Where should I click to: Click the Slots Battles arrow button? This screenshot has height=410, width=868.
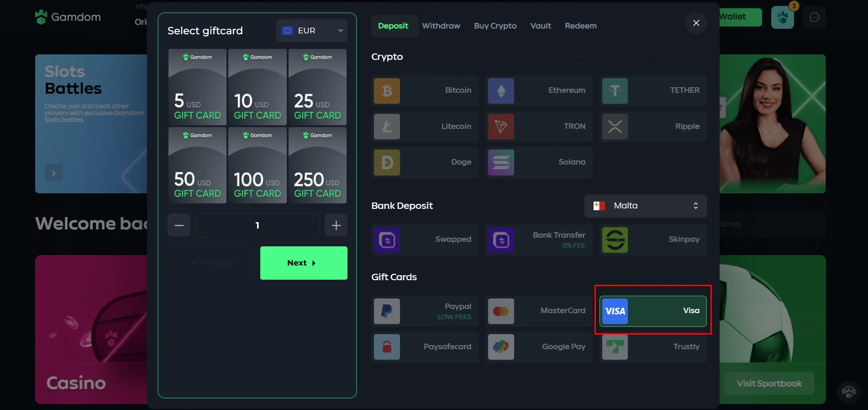[x=53, y=173]
